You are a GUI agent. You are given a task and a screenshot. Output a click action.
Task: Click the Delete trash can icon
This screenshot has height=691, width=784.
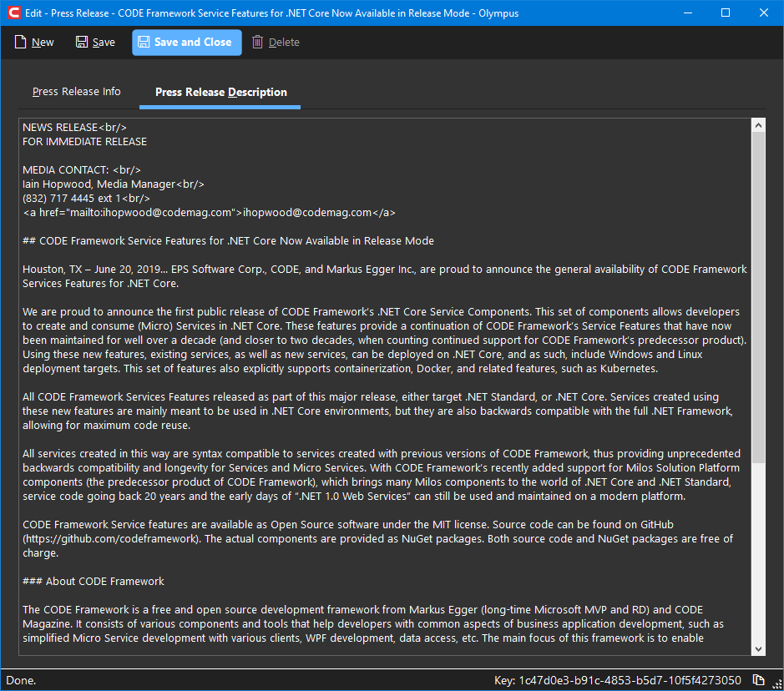pos(257,42)
